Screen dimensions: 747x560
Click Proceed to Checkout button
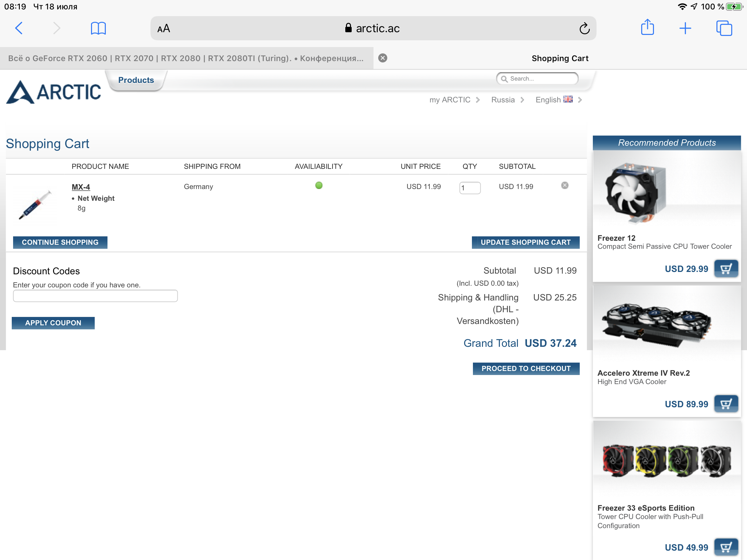(526, 369)
